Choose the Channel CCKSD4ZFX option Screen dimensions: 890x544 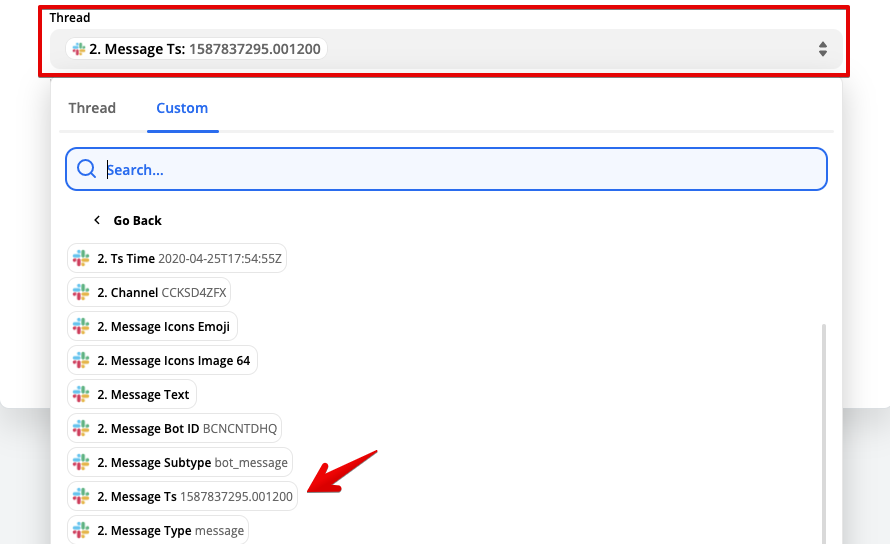point(149,292)
